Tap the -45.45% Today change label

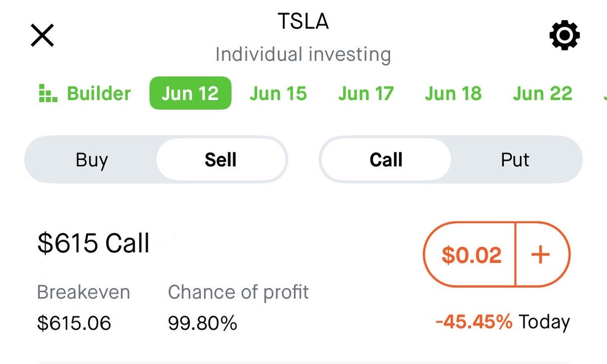[502, 322]
